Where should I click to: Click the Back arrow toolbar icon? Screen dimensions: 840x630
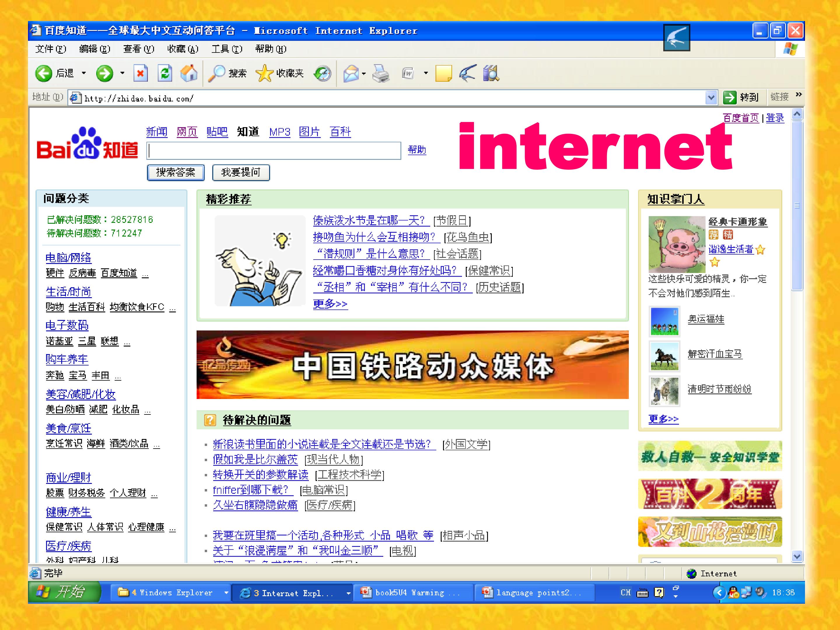[44, 73]
